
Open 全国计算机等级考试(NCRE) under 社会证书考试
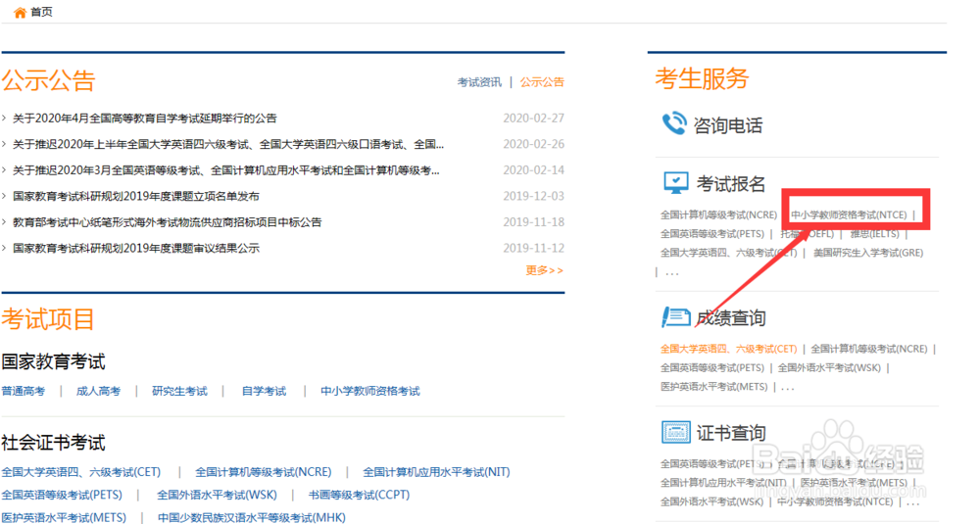(263, 472)
